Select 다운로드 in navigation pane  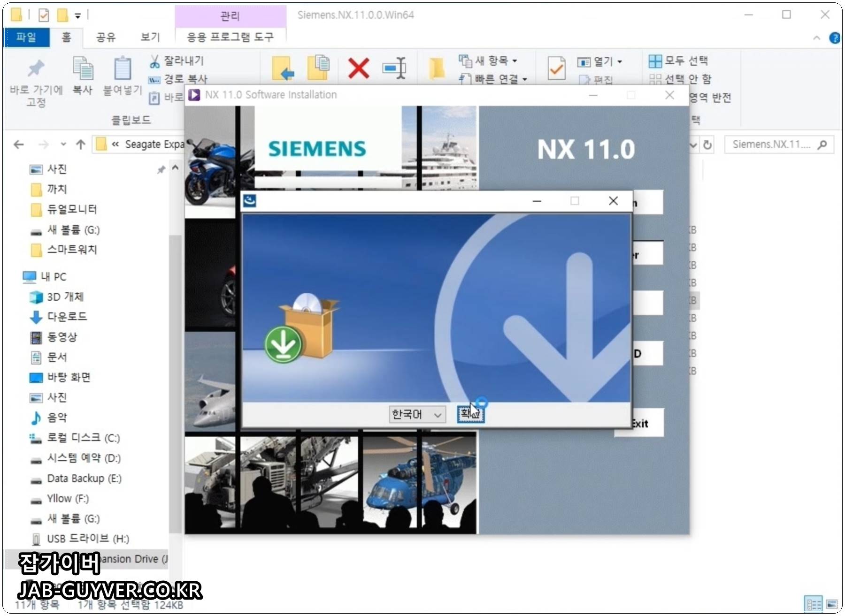coord(58,317)
